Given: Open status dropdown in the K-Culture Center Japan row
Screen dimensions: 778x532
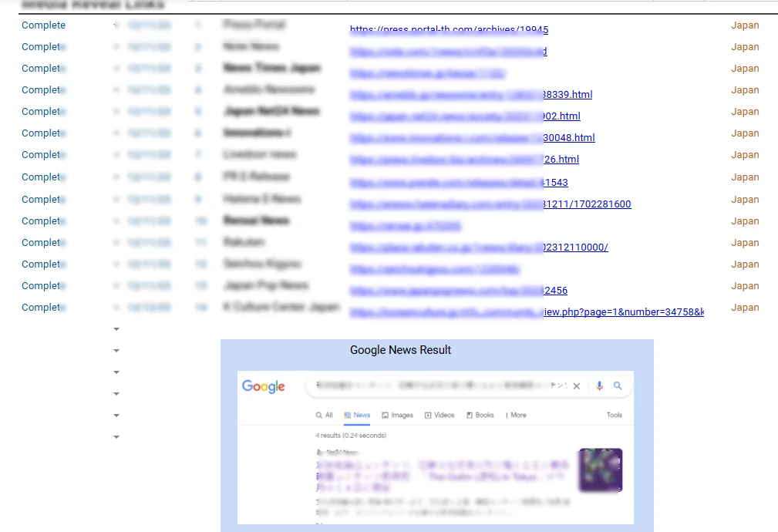Looking at the screenshot, I should click(116, 308).
